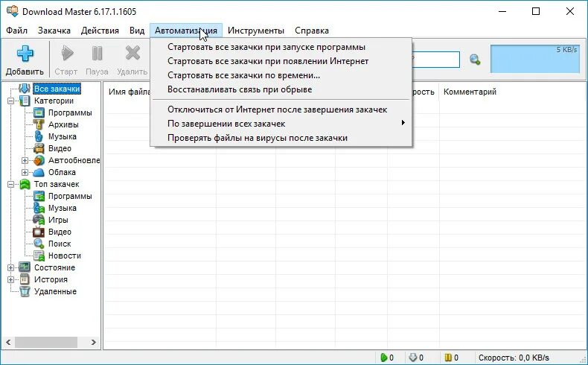Open the Действия menu
Screen dimensions: 588x365
[x=100, y=31]
